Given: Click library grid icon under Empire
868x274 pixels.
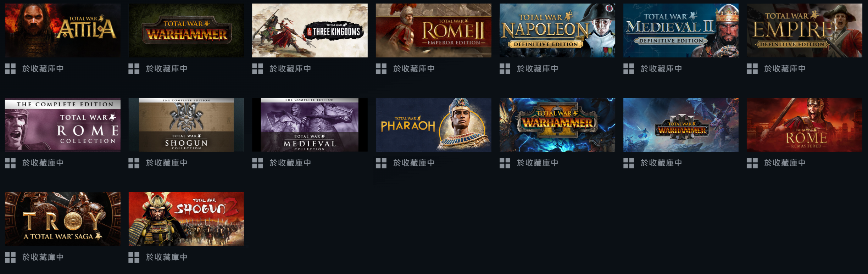Looking at the screenshot, I should [752, 69].
